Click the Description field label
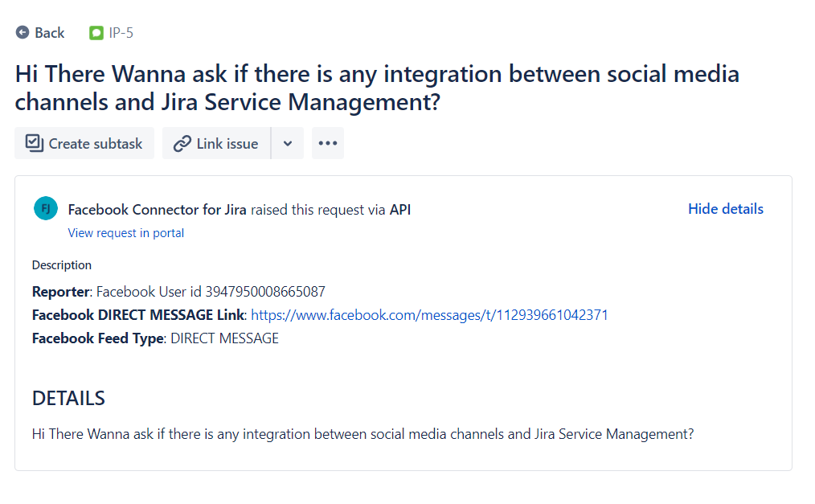The width and height of the screenshot is (815, 504). (62, 265)
